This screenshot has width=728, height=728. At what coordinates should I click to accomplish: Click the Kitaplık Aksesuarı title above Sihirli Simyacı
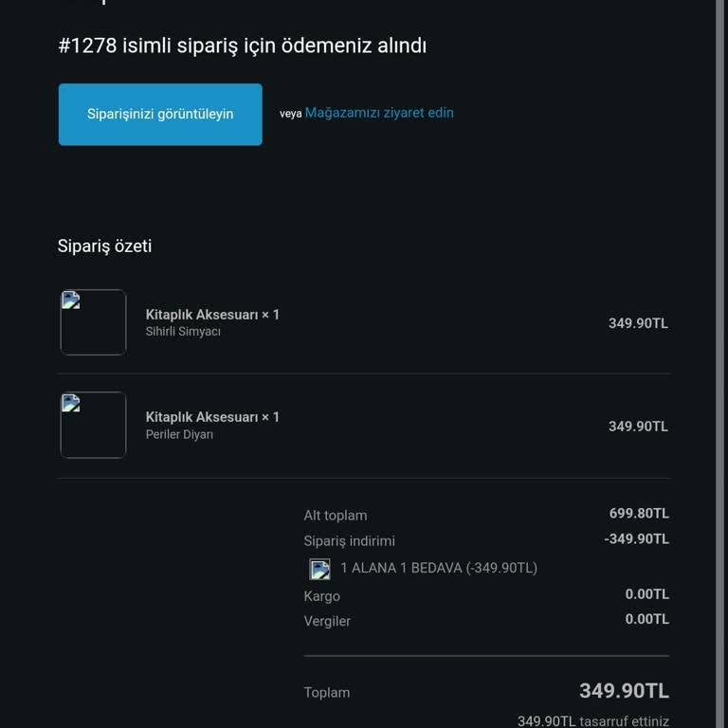click(x=212, y=315)
